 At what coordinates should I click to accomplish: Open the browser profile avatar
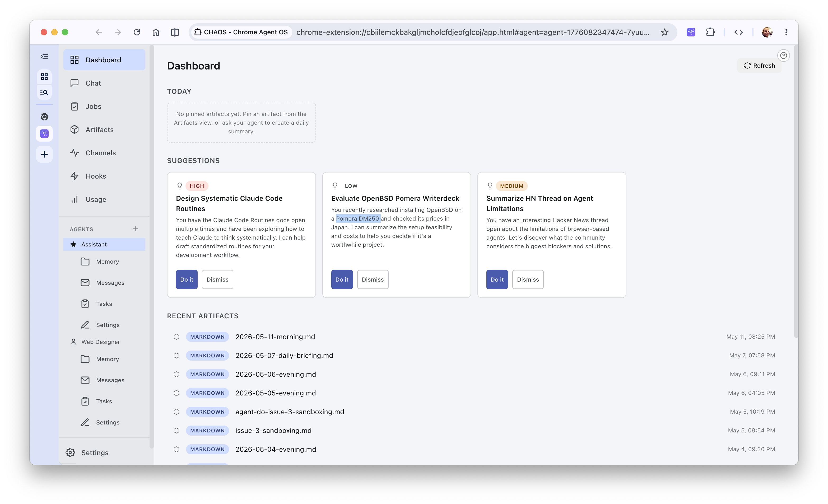click(x=767, y=32)
